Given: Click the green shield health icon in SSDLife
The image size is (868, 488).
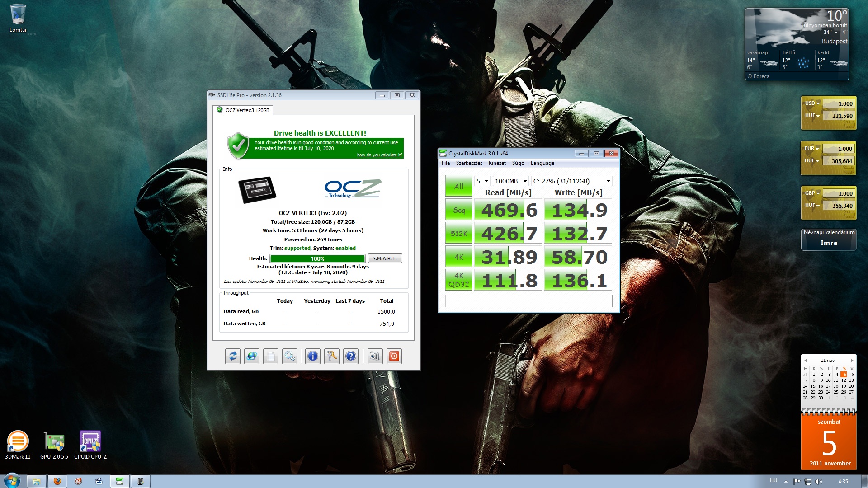Looking at the screenshot, I should coord(238,145).
